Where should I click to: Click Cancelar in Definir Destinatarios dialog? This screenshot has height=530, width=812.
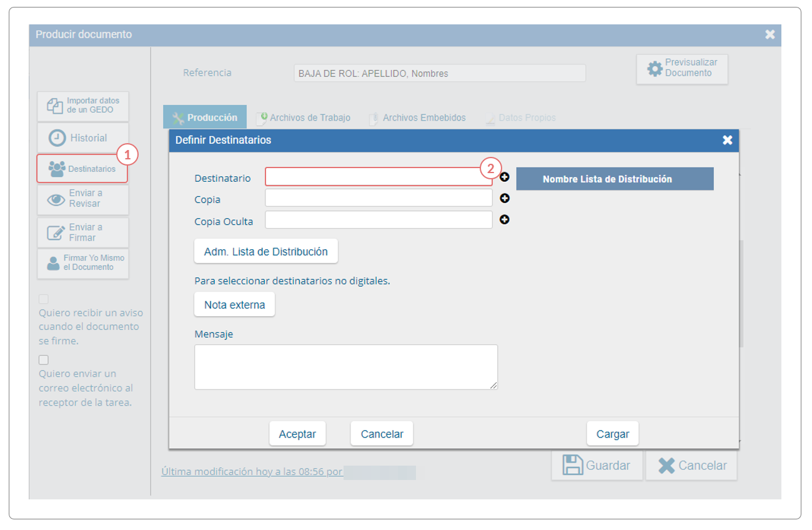pos(382,434)
